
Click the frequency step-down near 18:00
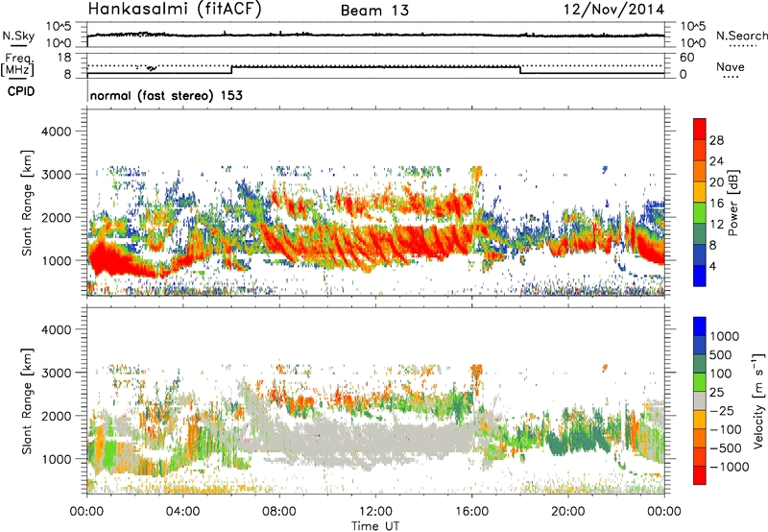[x=520, y=70]
